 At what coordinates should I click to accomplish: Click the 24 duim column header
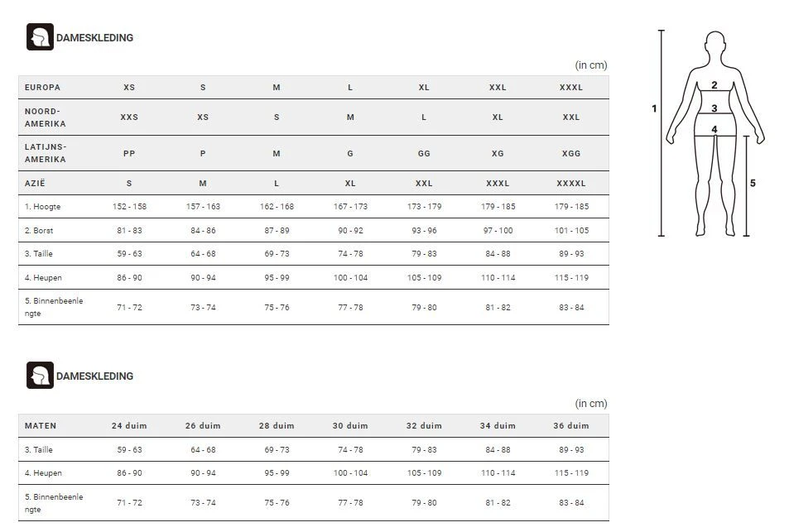click(129, 426)
